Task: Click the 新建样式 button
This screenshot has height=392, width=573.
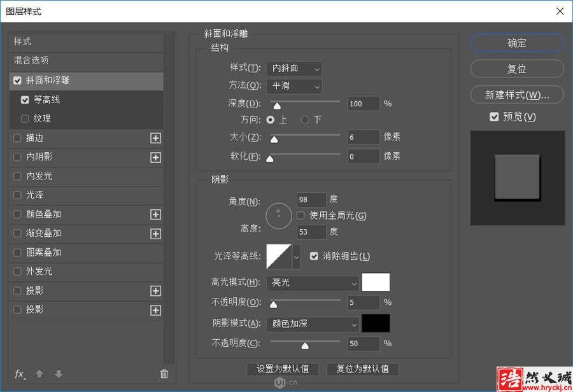Action: pyautogui.click(x=517, y=95)
